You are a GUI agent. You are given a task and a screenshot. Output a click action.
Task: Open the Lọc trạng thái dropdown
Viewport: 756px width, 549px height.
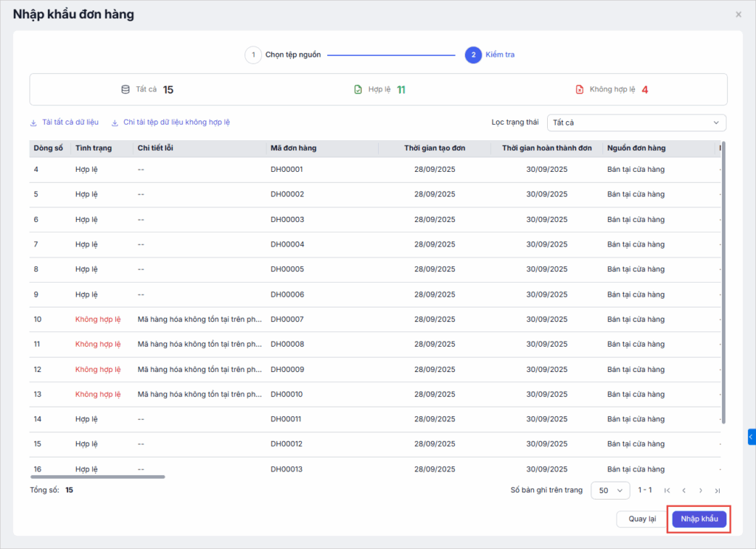pyautogui.click(x=636, y=122)
